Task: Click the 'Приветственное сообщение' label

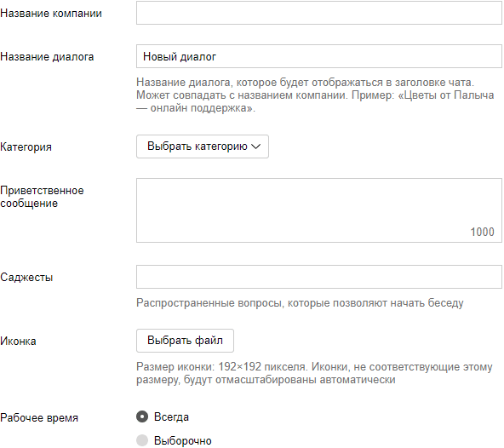Action: tap(42, 197)
